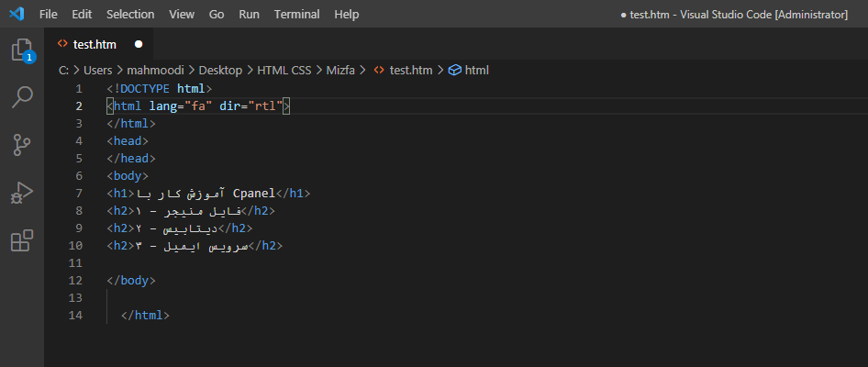The width and height of the screenshot is (868, 367).
Task: Select the test.htm editor tab
Action: [98, 44]
